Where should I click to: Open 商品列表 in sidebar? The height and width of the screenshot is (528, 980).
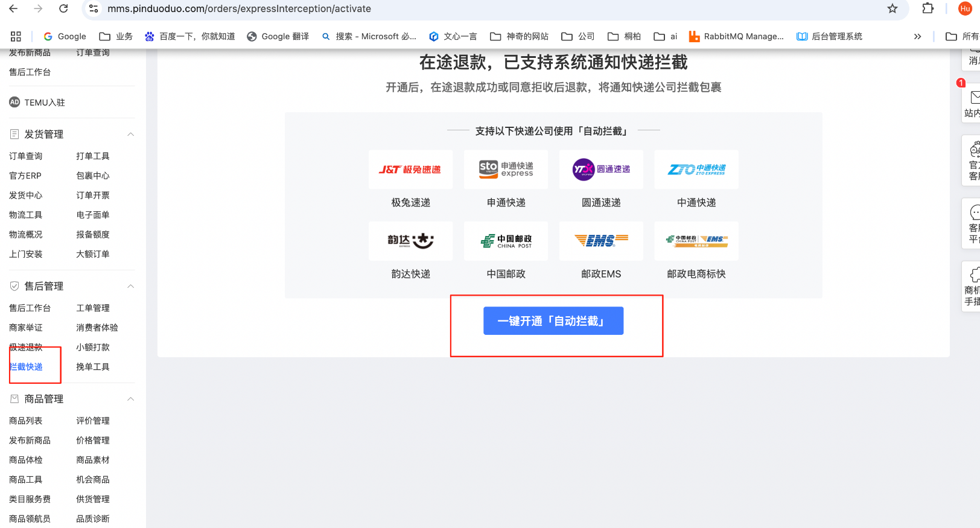click(x=26, y=421)
